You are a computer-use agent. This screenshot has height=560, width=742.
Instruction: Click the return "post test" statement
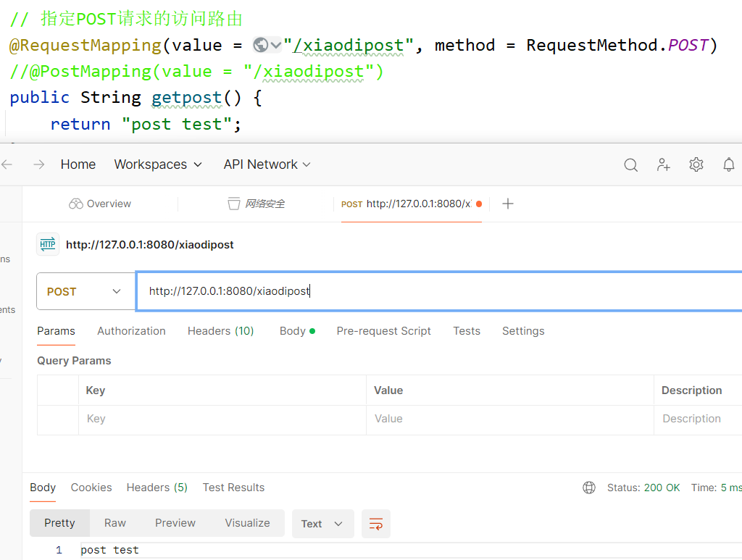coord(146,125)
